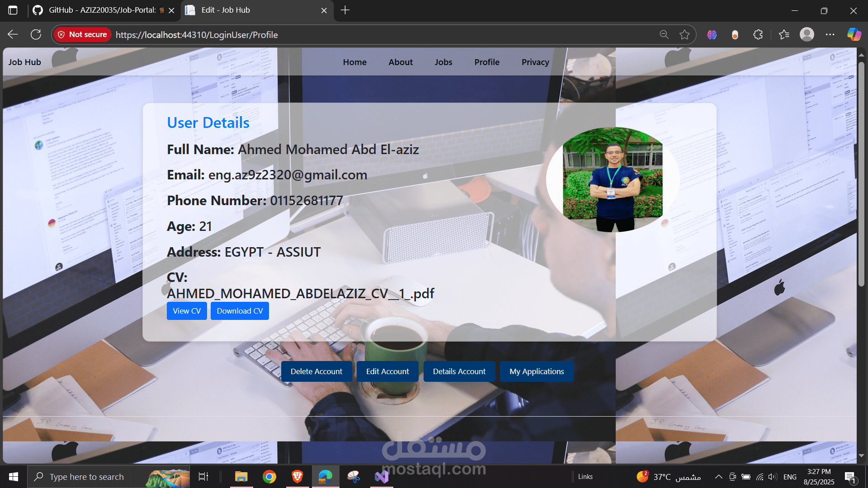
Task: Click the Edit Account button
Action: 387,371
